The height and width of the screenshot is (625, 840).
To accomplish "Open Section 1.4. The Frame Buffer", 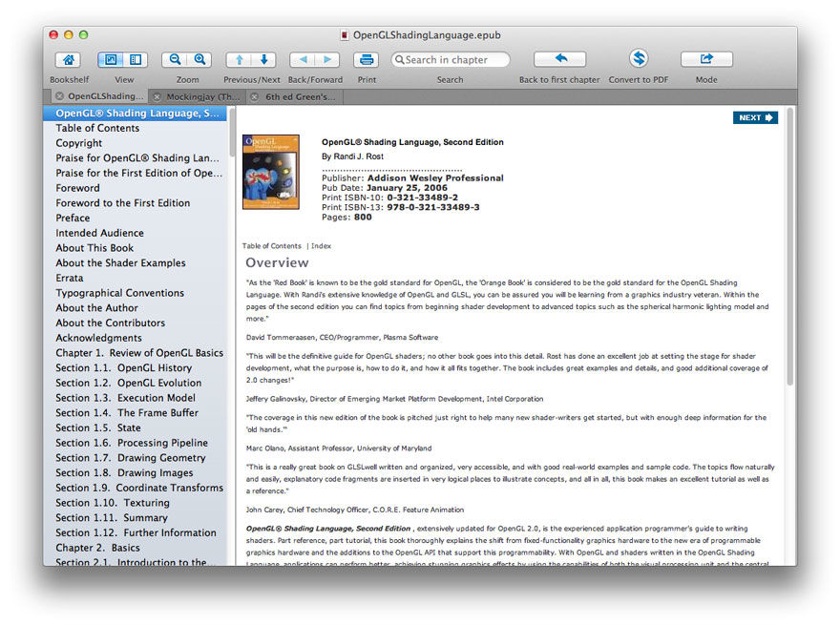I will click(135, 413).
